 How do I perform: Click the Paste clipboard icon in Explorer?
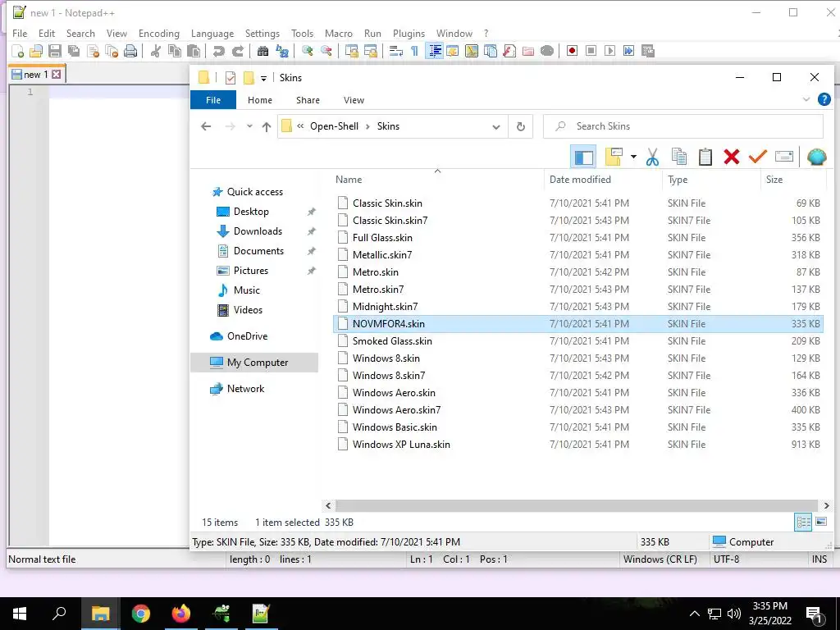click(705, 157)
